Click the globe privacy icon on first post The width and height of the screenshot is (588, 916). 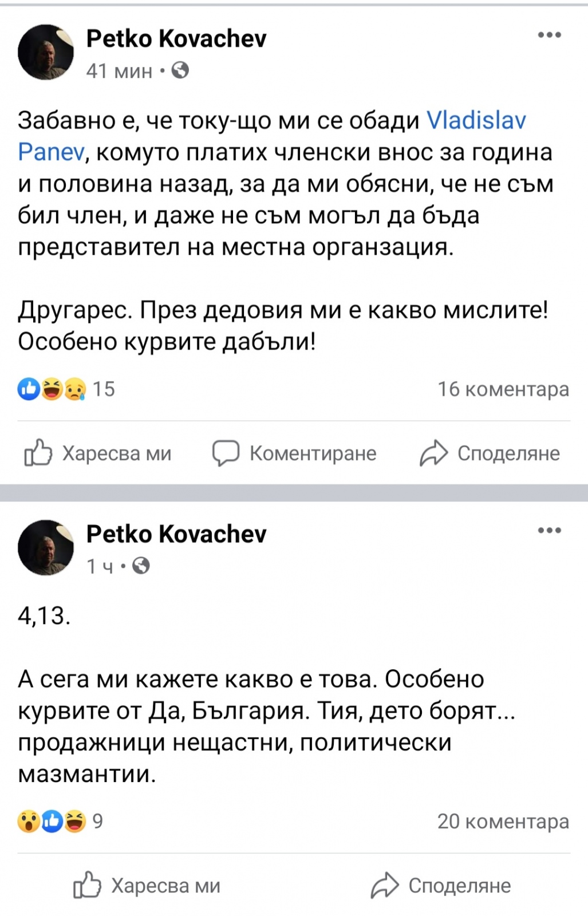coord(180,70)
